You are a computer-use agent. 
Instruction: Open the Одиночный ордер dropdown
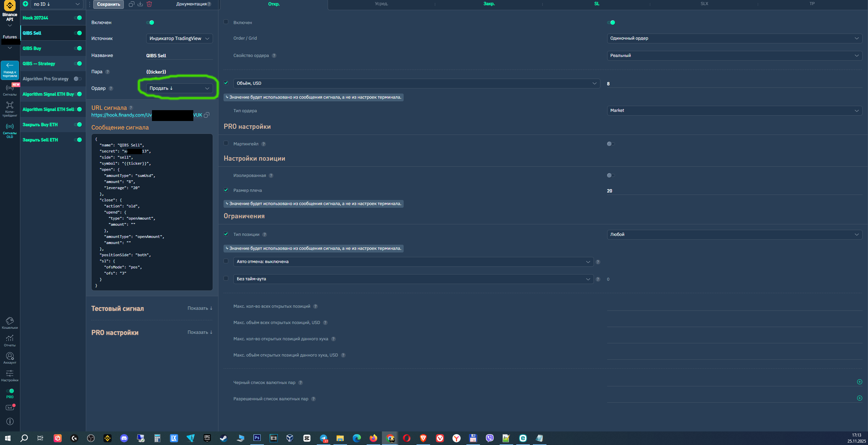pos(734,38)
